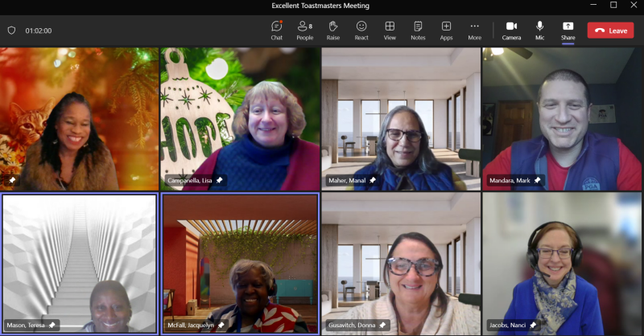
Task: Select the McFall, Jacquelyn name label
Action: (x=191, y=326)
